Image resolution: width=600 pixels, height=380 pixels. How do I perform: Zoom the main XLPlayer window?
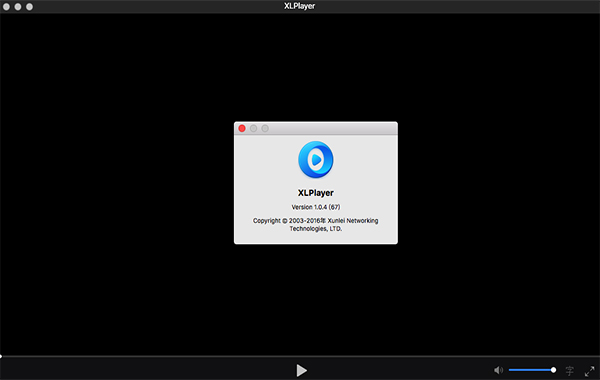coord(29,7)
